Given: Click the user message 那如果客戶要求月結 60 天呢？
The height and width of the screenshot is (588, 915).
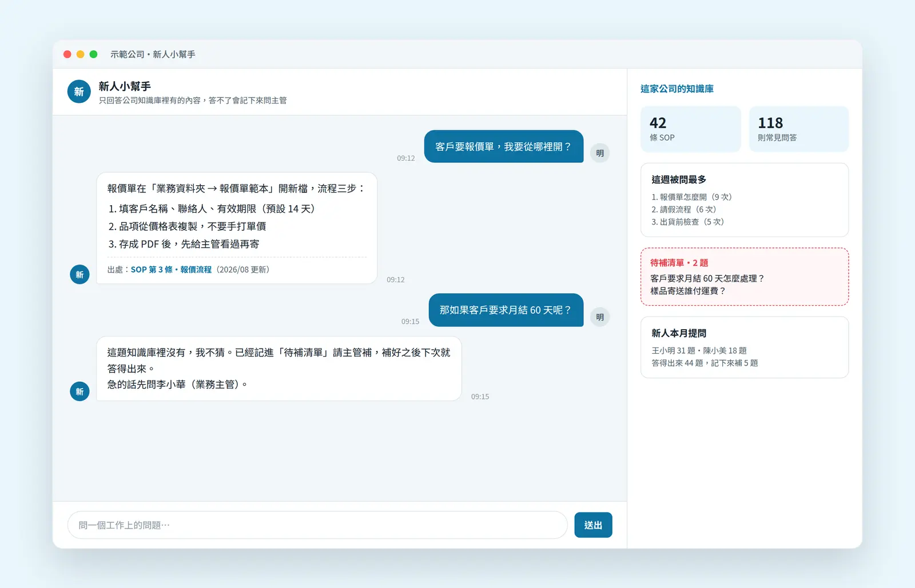Looking at the screenshot, I should [x=506, y=310].
